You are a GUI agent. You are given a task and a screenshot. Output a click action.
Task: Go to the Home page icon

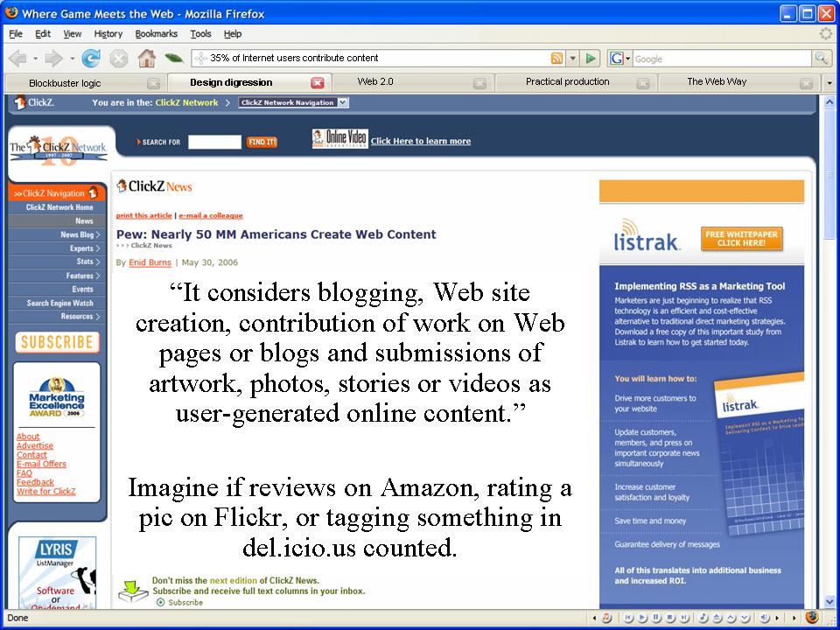[147, 58]
